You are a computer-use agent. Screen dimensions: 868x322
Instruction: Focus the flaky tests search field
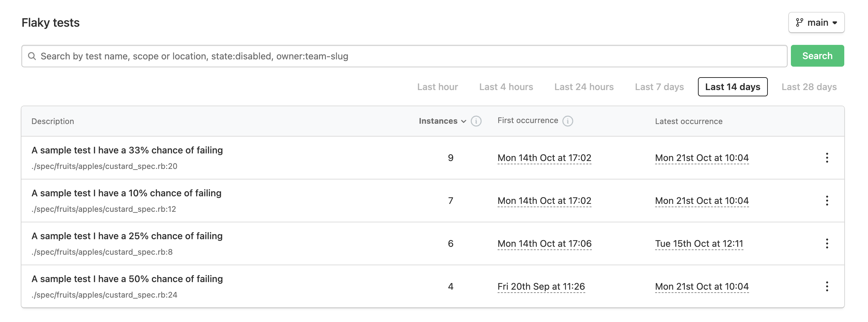click(404, 56)
